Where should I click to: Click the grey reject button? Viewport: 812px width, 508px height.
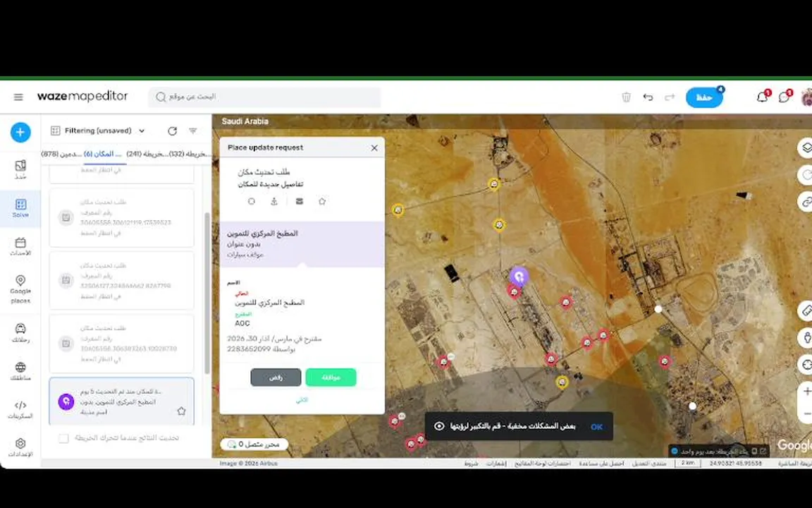tap(276, 377)
